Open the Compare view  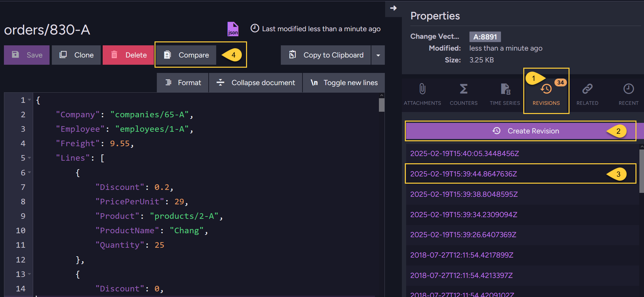tap(186, 55)
